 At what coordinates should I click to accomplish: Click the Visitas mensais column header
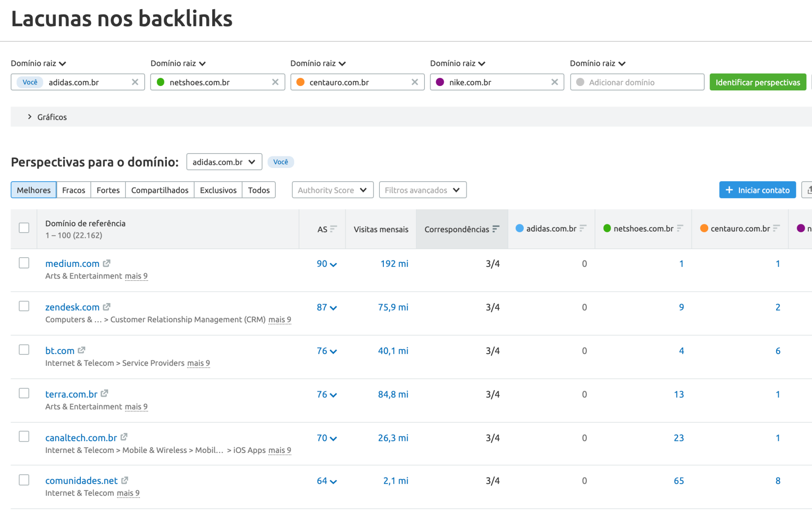click(x=381, y=229)
